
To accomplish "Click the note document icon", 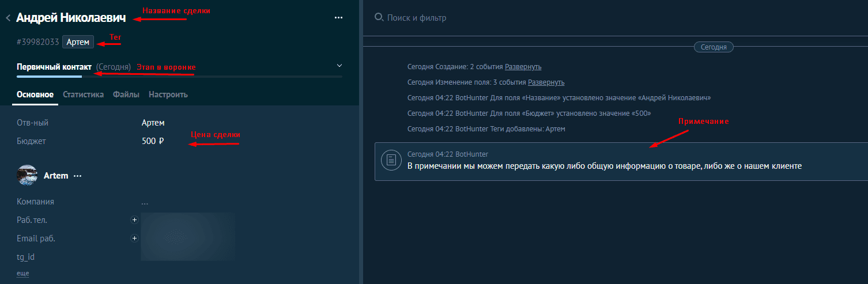I will point(391,161).
